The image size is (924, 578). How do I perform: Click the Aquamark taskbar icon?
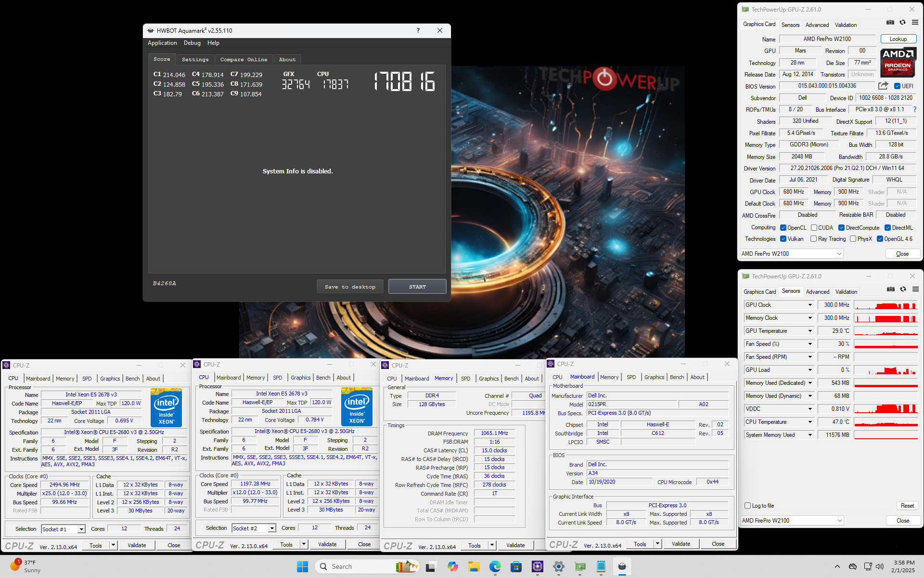(622, 566)
